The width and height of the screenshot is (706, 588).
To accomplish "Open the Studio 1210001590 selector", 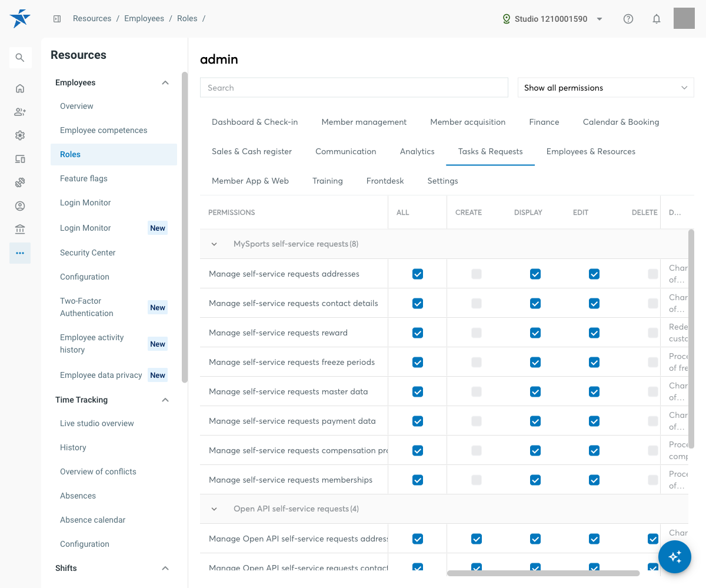I will pyautogui.click(x=552, y=19).
